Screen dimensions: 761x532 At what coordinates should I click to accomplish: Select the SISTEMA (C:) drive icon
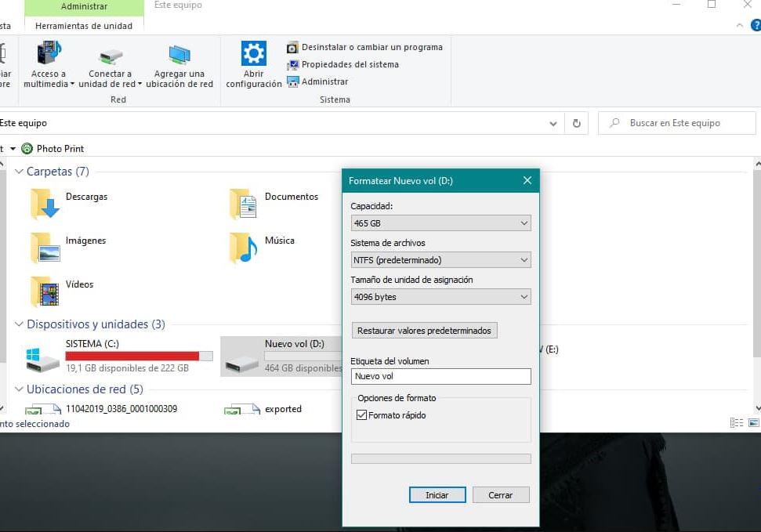(x=42, y=360)
